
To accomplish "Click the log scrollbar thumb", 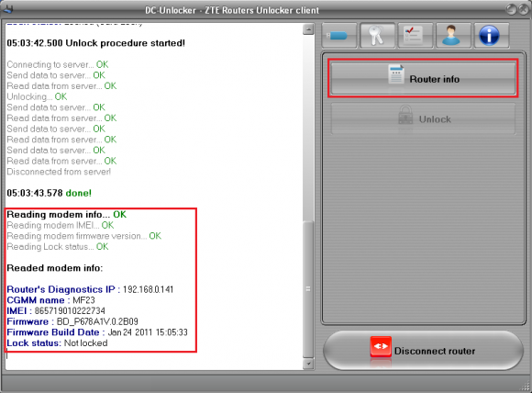I will tap(308, 289).
